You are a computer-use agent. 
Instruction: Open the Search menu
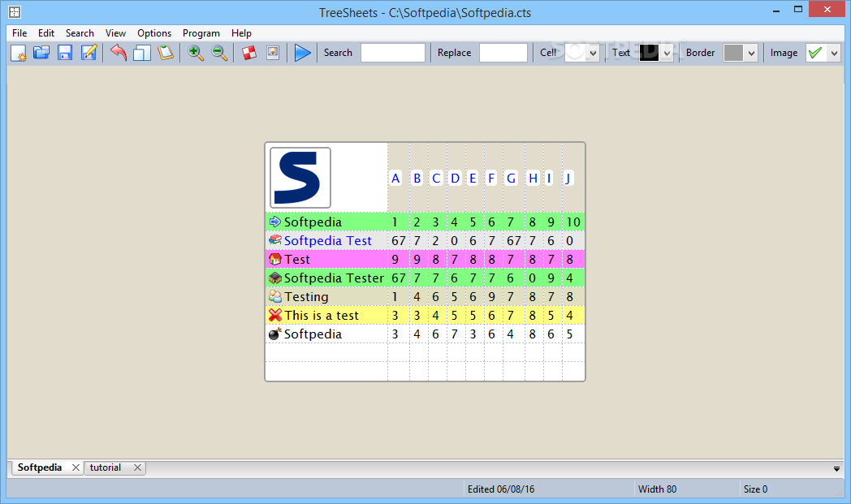pos(80,33)
